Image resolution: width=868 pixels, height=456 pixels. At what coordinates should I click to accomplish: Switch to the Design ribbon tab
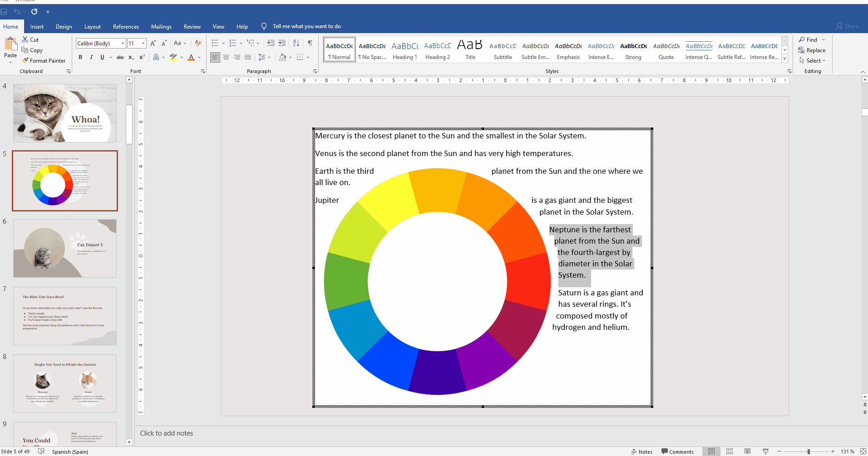tap(64, 27)
